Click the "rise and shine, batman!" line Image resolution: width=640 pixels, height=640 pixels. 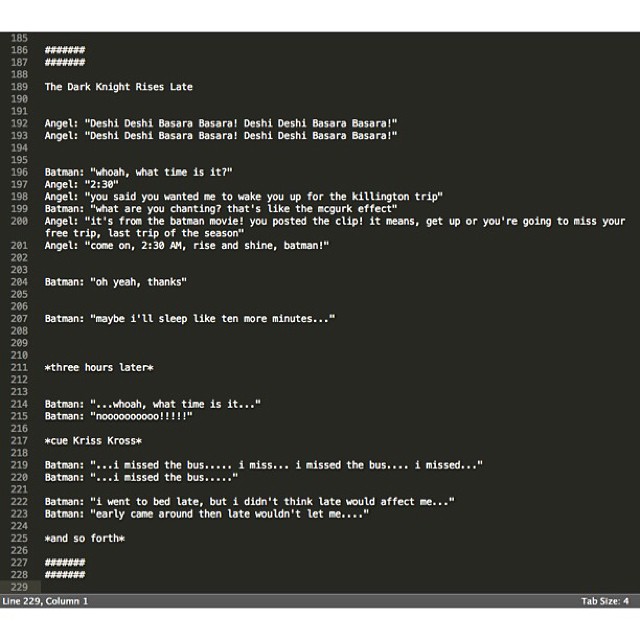click(x=186, y=246)
